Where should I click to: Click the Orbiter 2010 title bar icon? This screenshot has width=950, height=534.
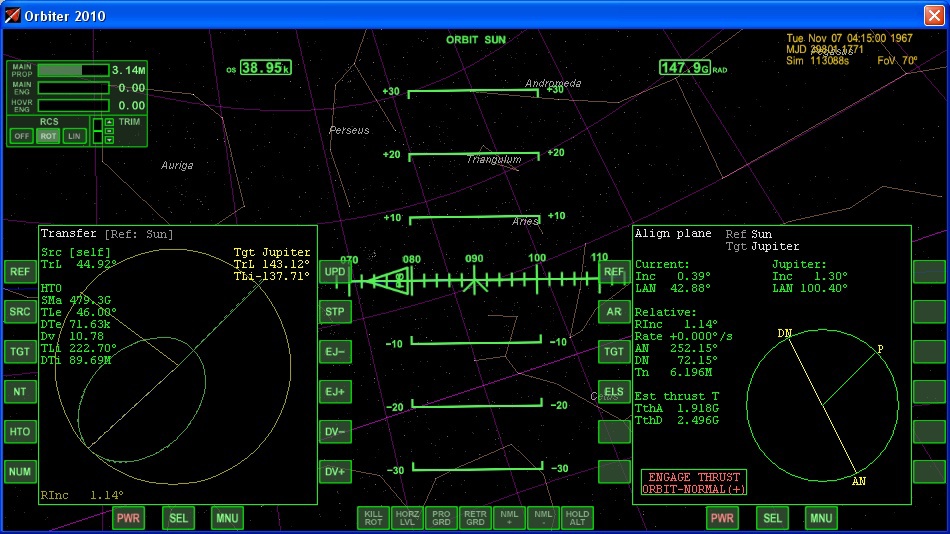pos(12,15)
